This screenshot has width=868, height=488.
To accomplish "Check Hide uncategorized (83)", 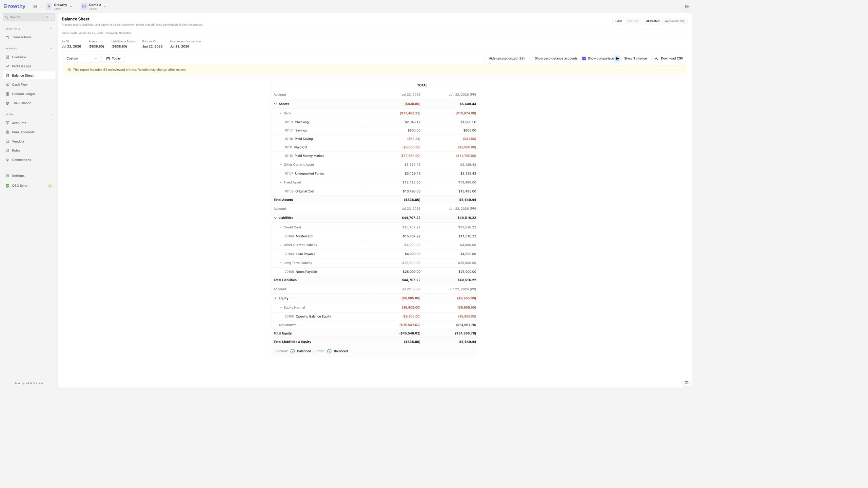I will 485,59.
